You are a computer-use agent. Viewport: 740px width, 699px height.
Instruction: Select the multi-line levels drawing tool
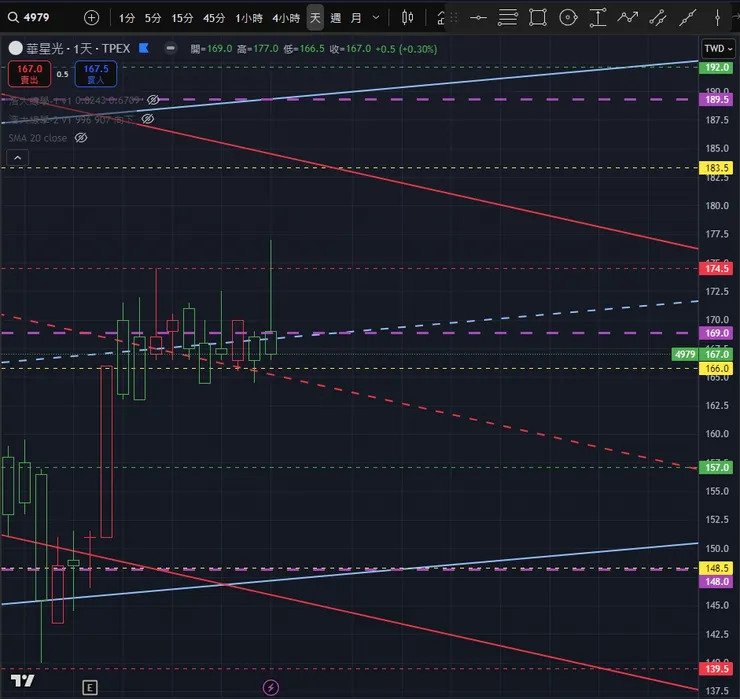[508, 18]
